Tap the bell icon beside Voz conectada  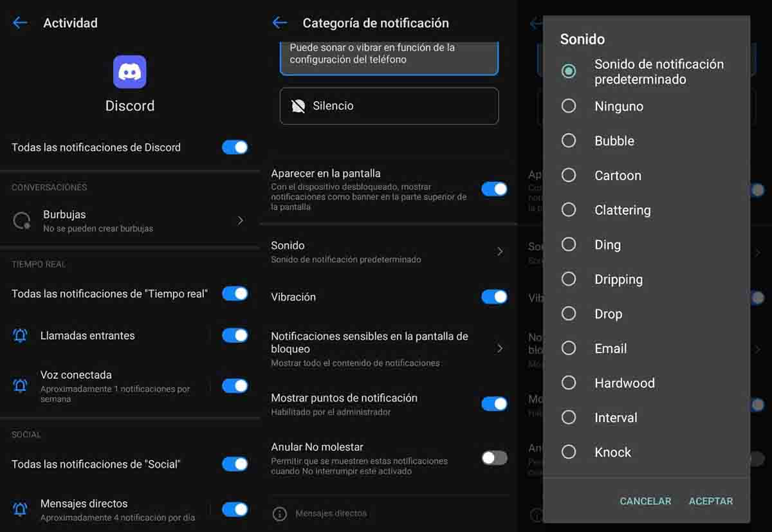coord(21,386)
